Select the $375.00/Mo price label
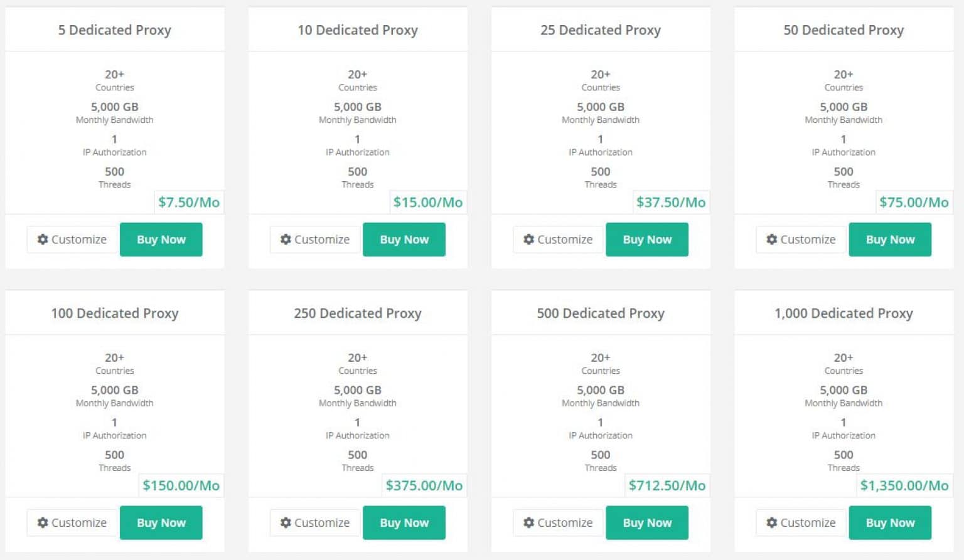This screenshot has width=964, height=560. pyautogui.click(x=424, y=485)
